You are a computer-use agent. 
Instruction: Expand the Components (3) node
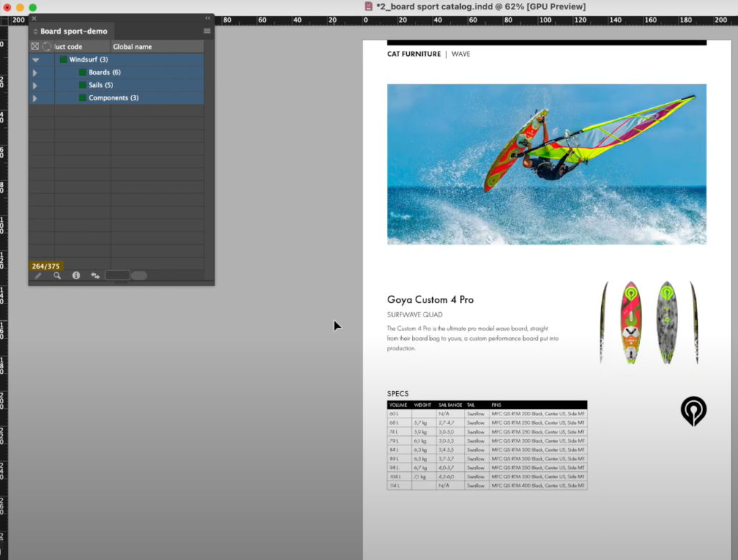[35, 98]
